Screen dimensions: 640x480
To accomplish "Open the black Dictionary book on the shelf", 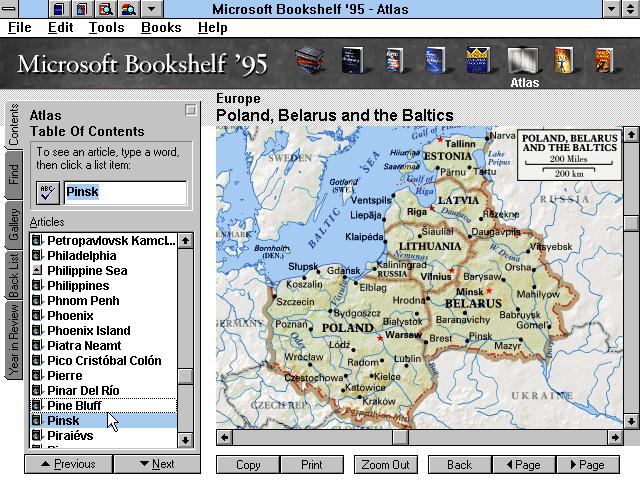I will tap(353, 61).
